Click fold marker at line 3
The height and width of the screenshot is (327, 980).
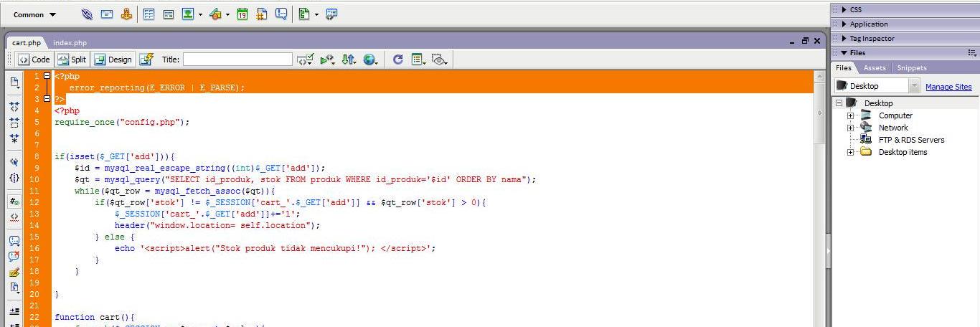(47, 99)
